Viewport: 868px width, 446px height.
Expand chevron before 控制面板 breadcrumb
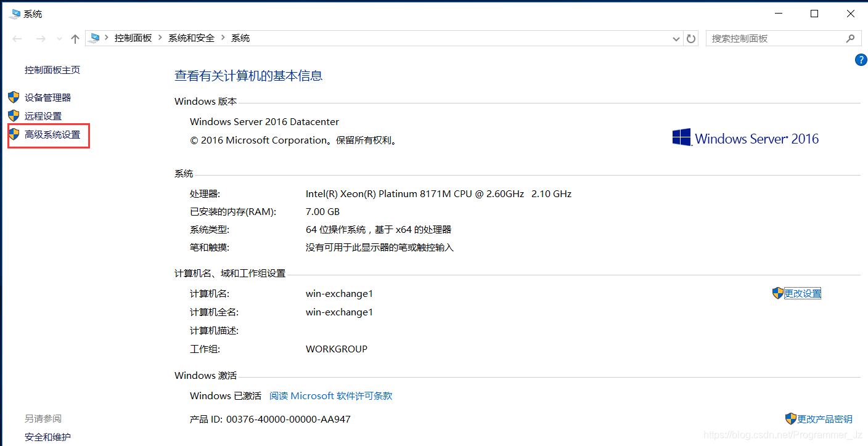[107, 38]
